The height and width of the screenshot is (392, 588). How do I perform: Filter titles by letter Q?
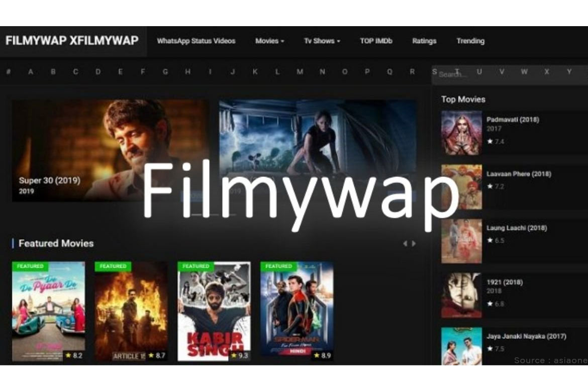(x=389, y=72)
